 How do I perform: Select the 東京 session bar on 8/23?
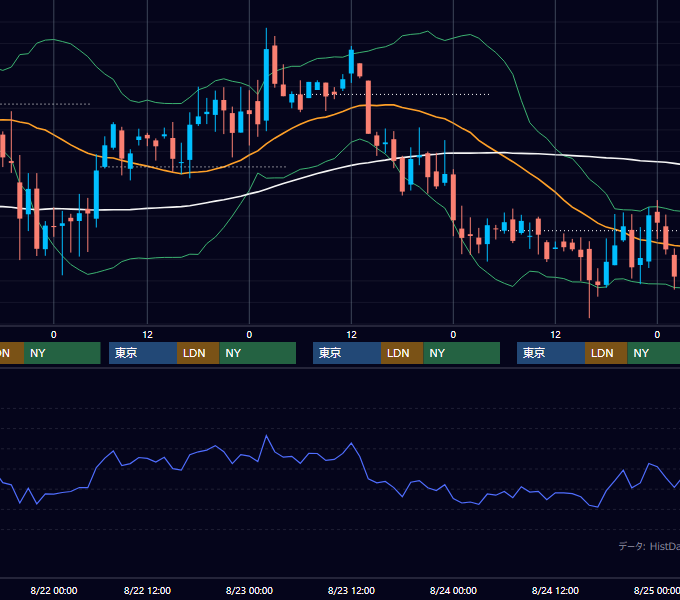[347, 353]
